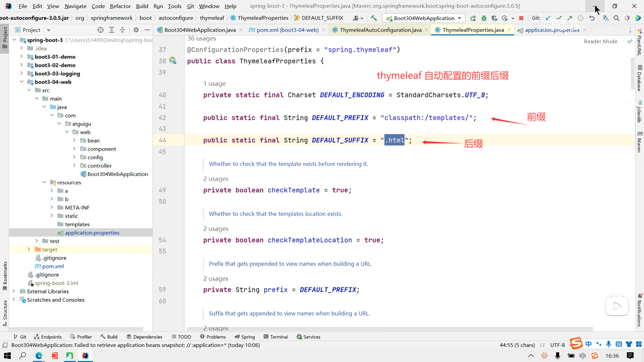Expand the controller package folder

point(74,166)
